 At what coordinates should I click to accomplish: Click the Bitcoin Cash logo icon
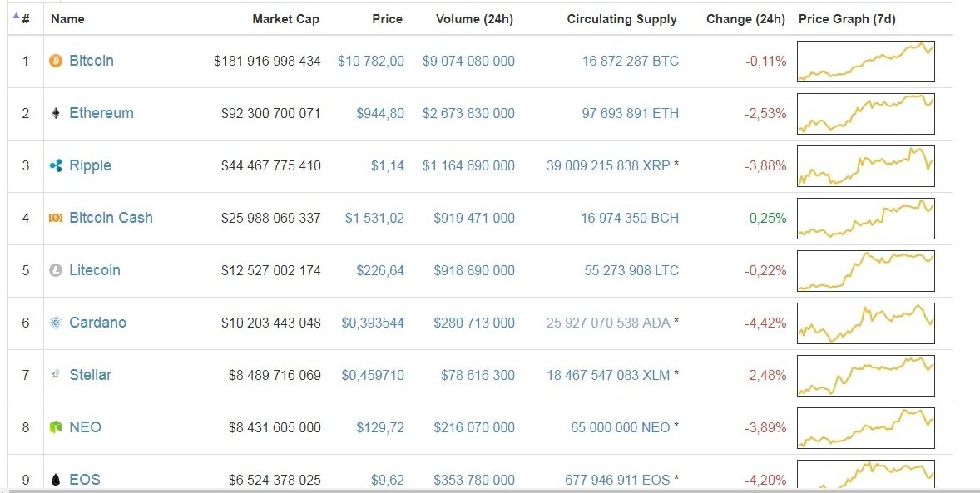[x=57, y=218]
